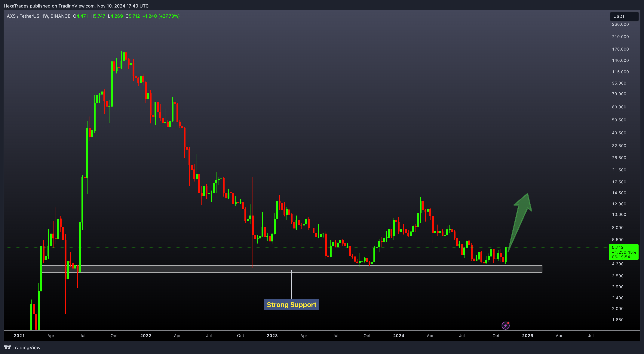Click the change value +1.240 (+27.73%)

(161, 16)
